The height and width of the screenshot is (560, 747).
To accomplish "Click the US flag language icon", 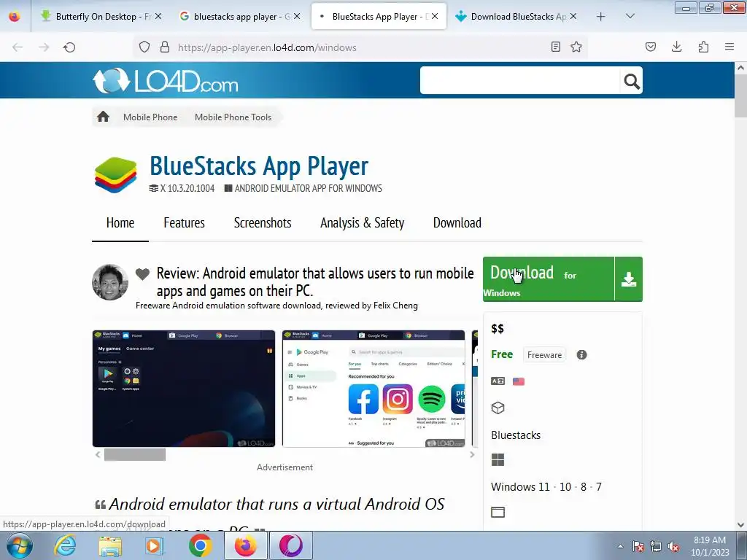I will tap(519, 381).
